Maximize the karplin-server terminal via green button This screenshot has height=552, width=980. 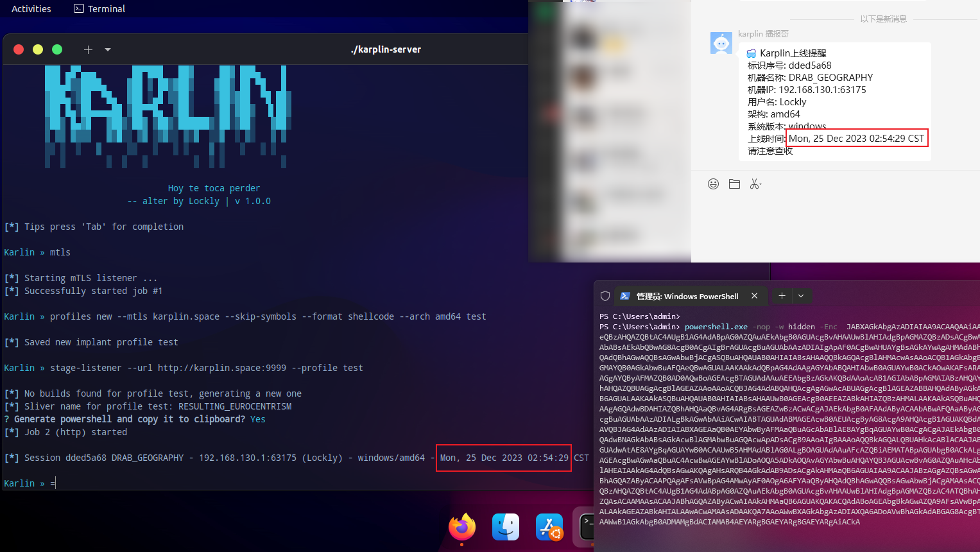point(57,49)
